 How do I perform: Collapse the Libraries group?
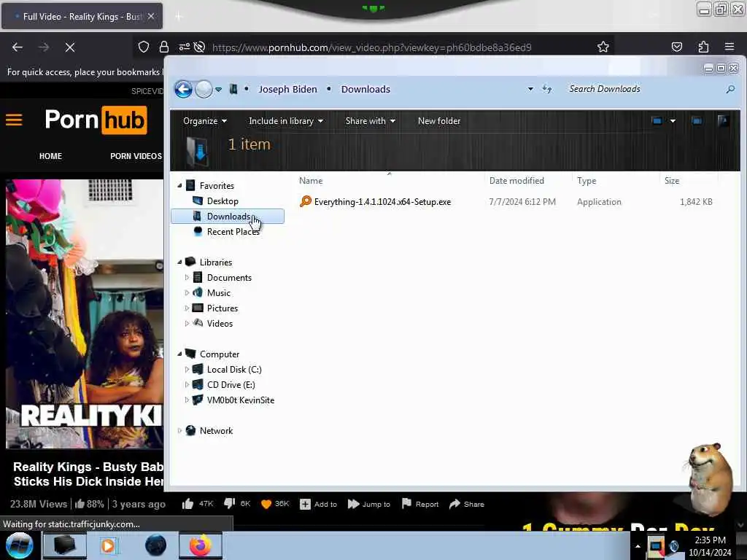[x=179, y=262]
